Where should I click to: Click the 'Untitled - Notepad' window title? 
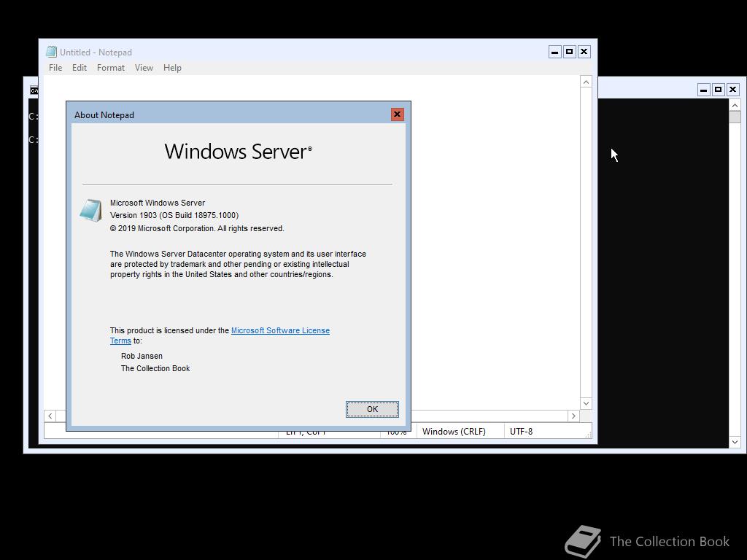click(x=96, y=52)
